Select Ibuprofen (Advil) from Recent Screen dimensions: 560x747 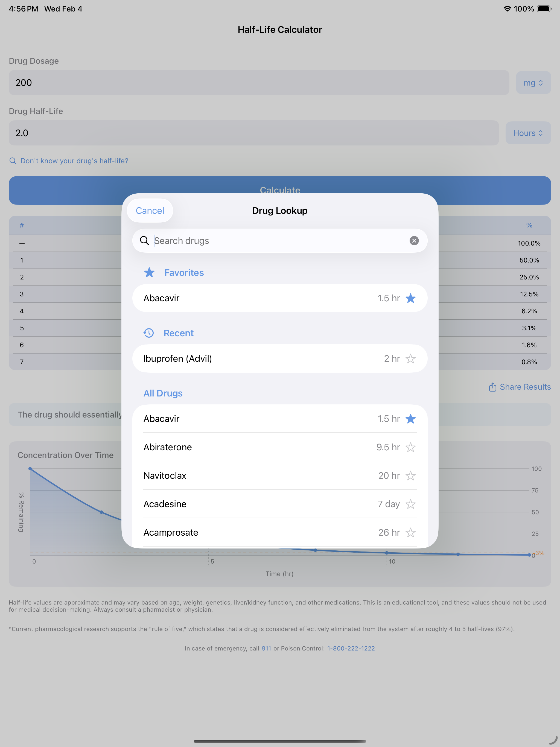point(280,359)
